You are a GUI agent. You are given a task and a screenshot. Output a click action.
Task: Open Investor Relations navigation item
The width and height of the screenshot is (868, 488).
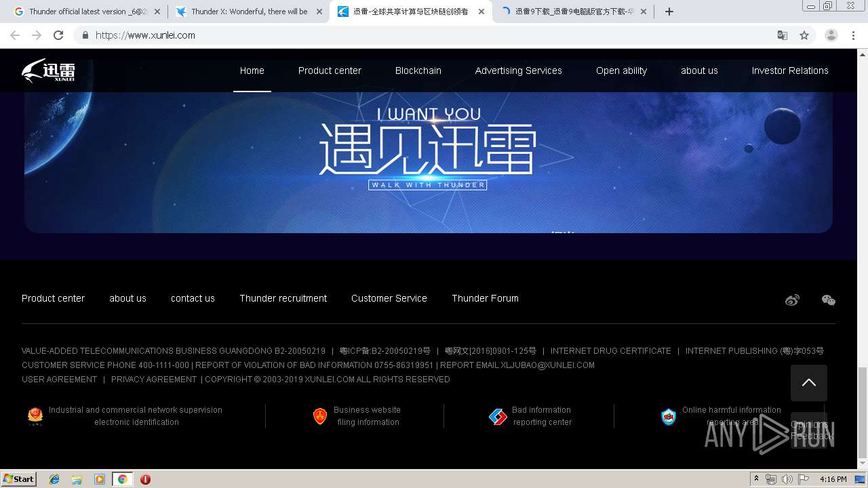pos(790,70)
